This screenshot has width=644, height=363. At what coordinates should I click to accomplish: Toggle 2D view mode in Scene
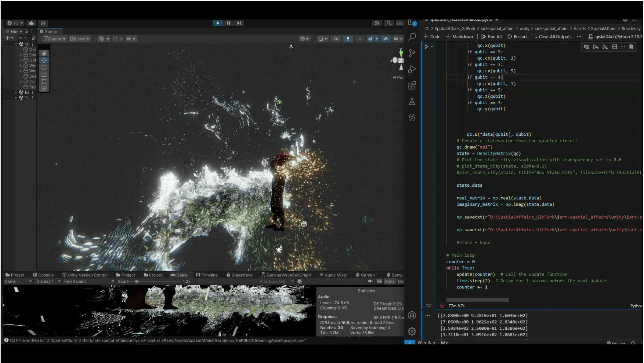[336, 39]
